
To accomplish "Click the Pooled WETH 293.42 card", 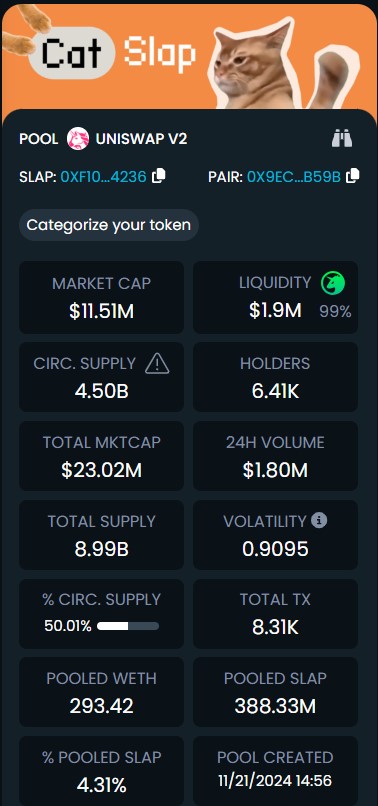I will coord(101,692).
